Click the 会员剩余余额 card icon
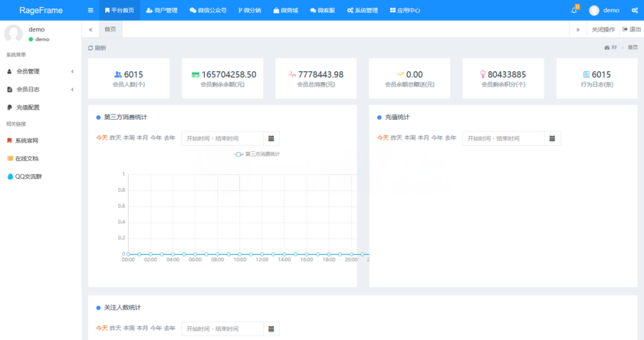Image resolution: width=644 pixels, height=340 pixels. click(x=195, y=74)
